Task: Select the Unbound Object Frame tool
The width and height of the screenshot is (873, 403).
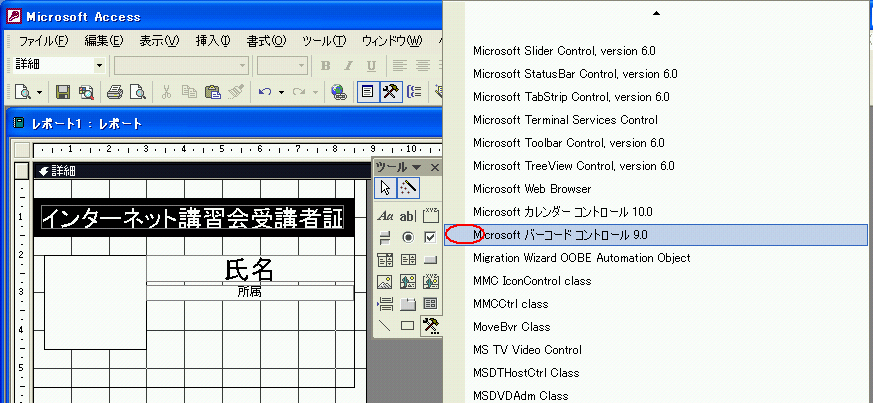Action: pyautogui.click(x=408, y=282)
